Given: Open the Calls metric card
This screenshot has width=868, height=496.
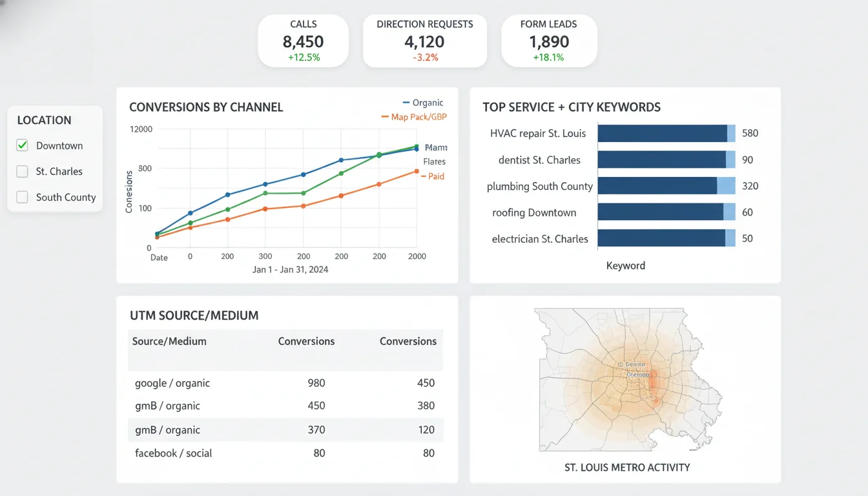Looking at the screenshot, I should pyautogui.click(x=303, y=41).
